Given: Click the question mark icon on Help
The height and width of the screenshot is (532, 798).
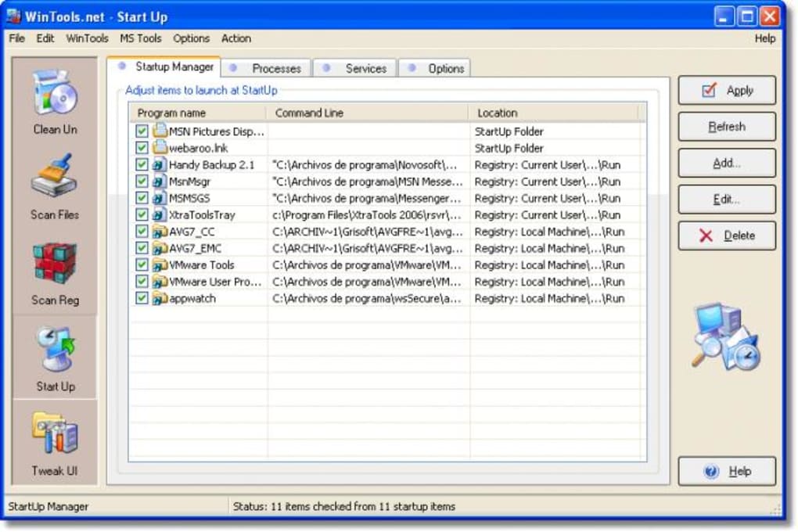Looking at the screenshot, I should pos(711,472).
